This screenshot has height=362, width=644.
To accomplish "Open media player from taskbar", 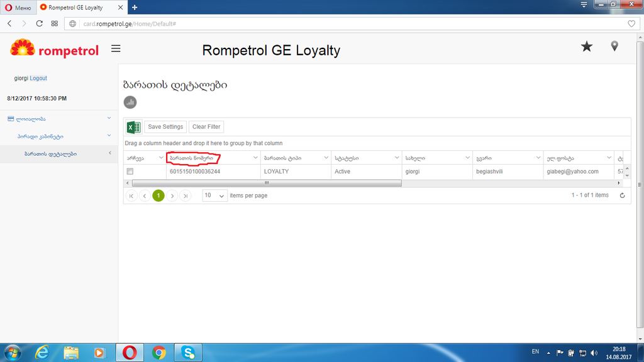I will pyautogui.click(x=99, y=353).
